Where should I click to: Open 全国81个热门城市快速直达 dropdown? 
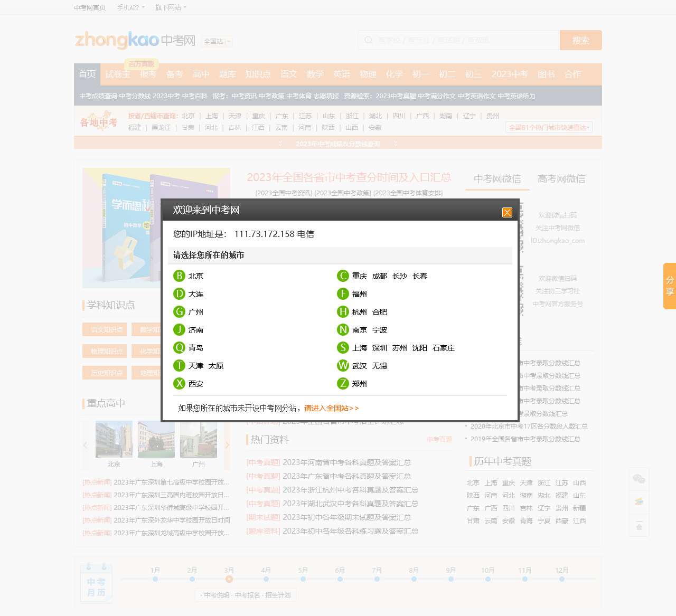[549, 127]
